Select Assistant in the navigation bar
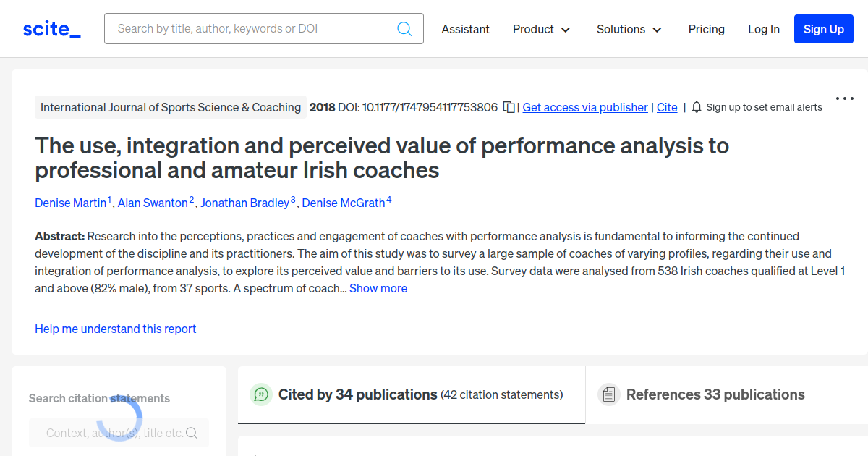The height and width of the screenshot is (456, 868). 465,29
